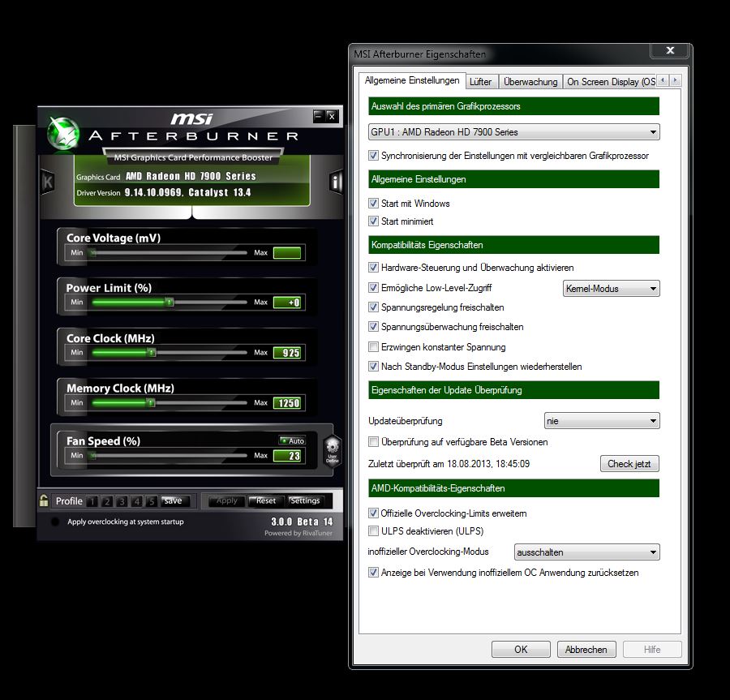
Task: Toggle apply overclocking at system startup indicator
Action: point(55,522)
